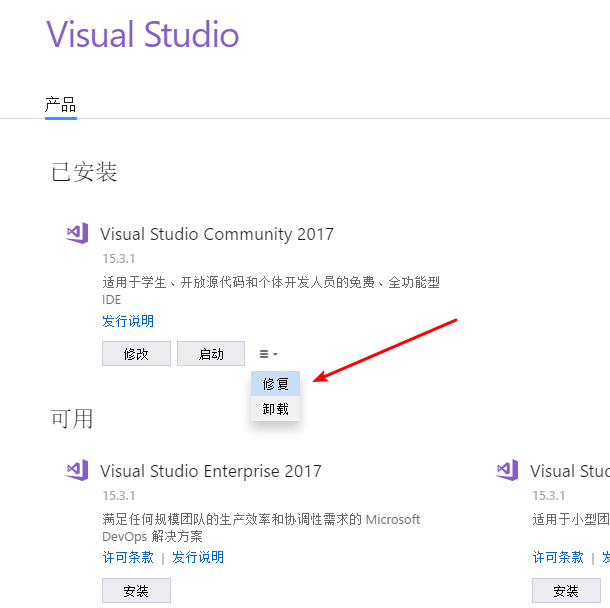
Task: Click version 15.3.1 under Enterprise 2017
Action: [x=119, y=496]
